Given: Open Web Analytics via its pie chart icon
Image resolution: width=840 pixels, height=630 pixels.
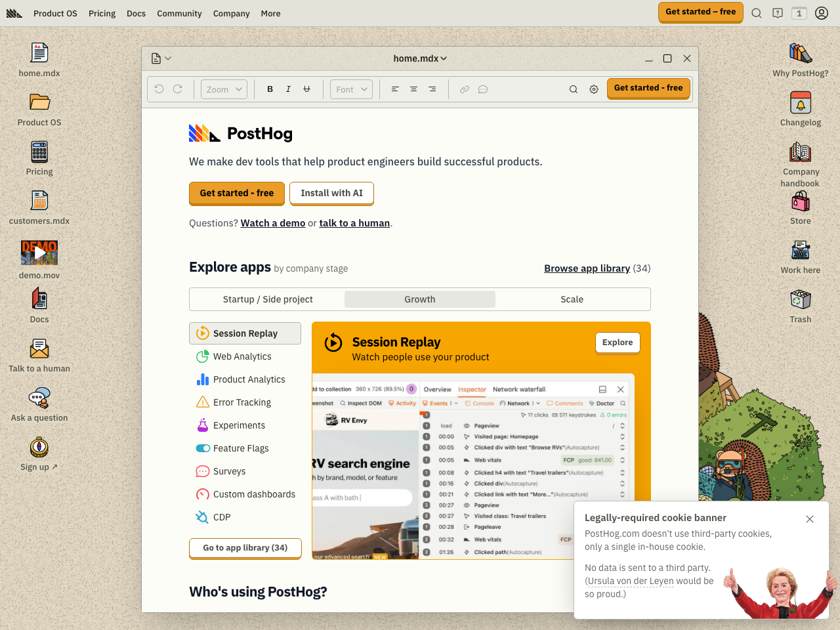Looking at the screenshot, I should [202, 356].
